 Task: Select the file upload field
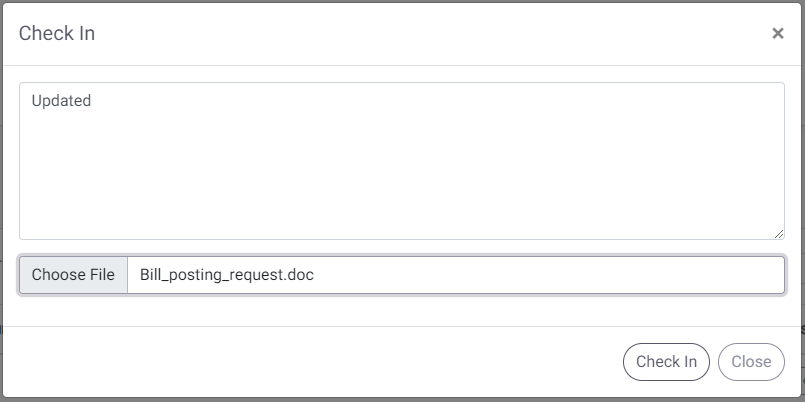402,275
